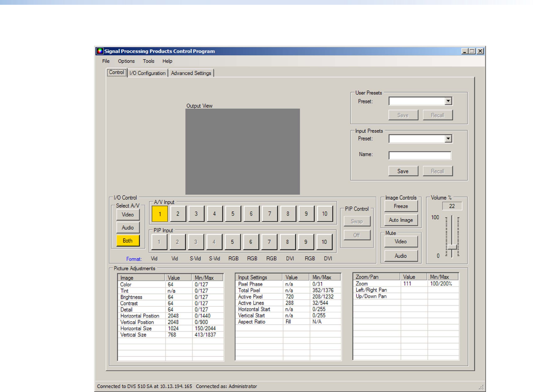
Task: Select Both in Select A/V
Action: (x=128, y=240)
